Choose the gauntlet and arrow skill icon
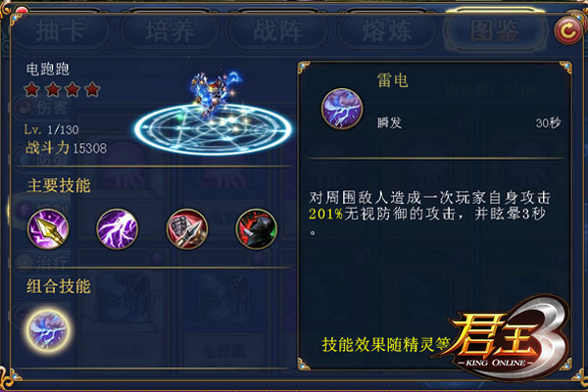The width and height of the screenshot is (588, 392). 187,228
